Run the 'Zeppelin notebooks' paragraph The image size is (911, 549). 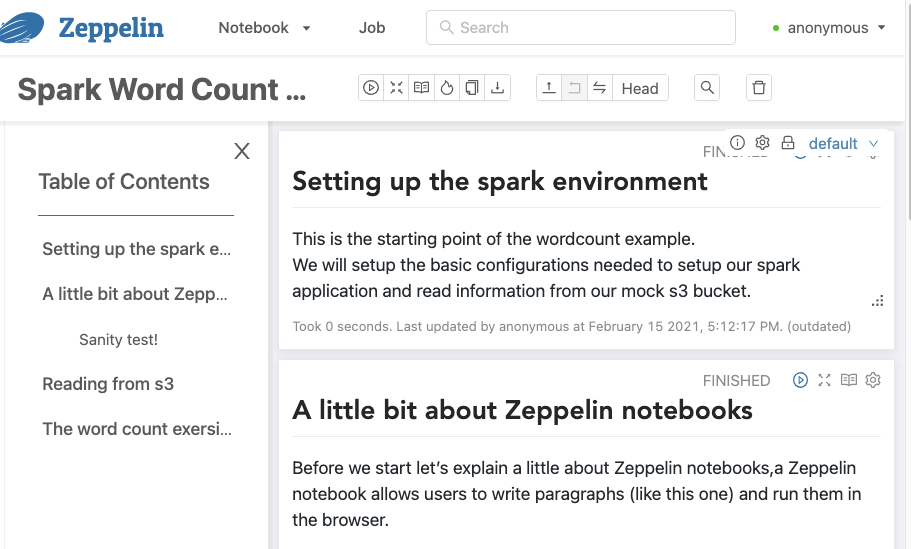(800, 380)
